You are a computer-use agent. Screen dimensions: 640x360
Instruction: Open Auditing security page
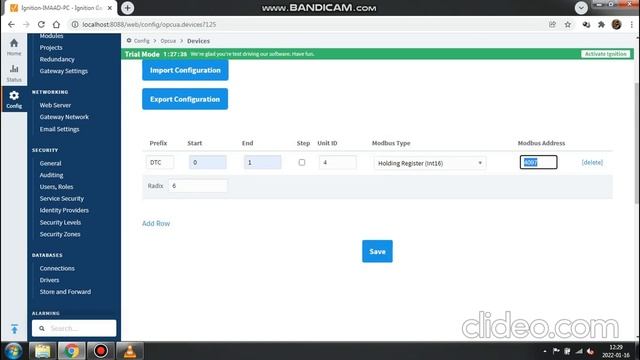pos(51,175)
